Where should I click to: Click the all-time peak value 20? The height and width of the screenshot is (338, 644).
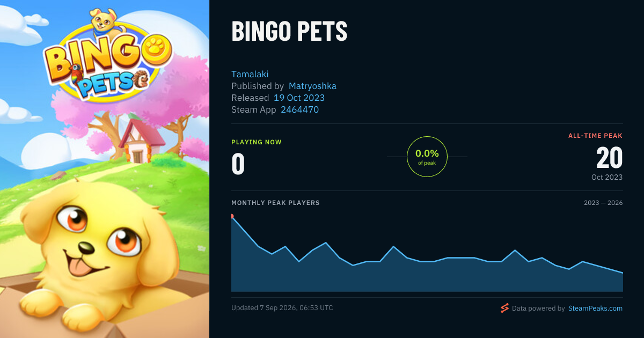(x=609, y=158)
